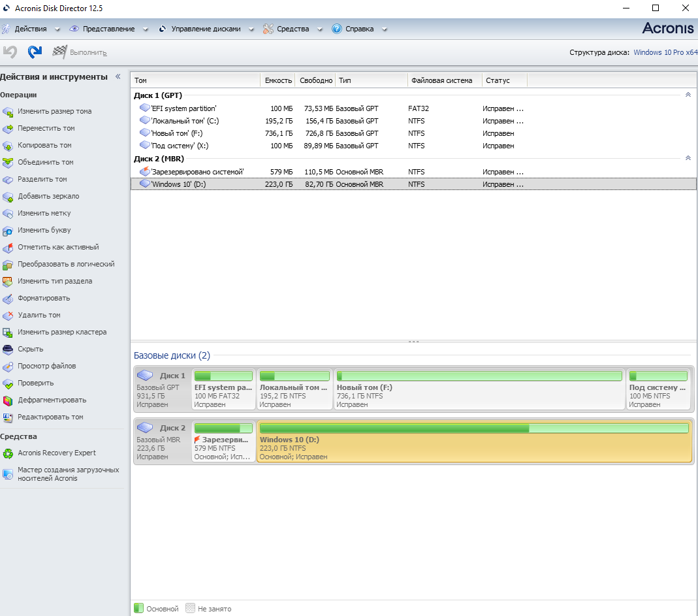Select EFI system partition block on Диск 1

tap(223, 389)
